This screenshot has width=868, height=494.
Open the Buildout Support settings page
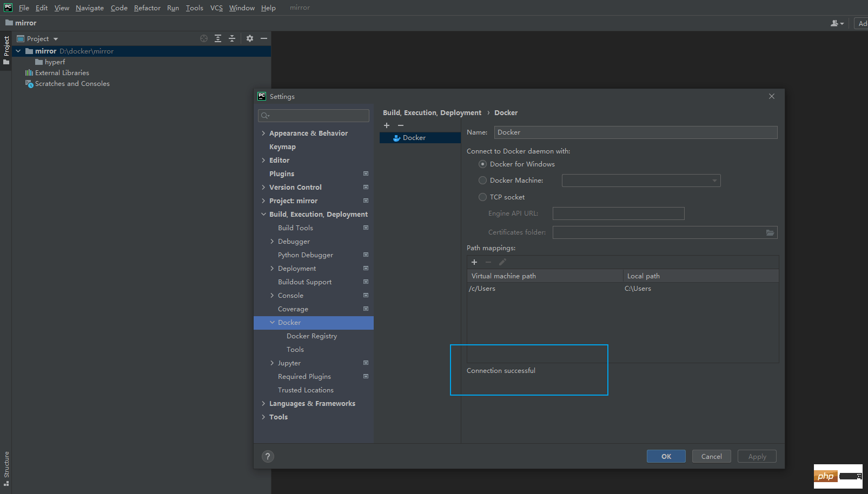(x=304, y=282)
